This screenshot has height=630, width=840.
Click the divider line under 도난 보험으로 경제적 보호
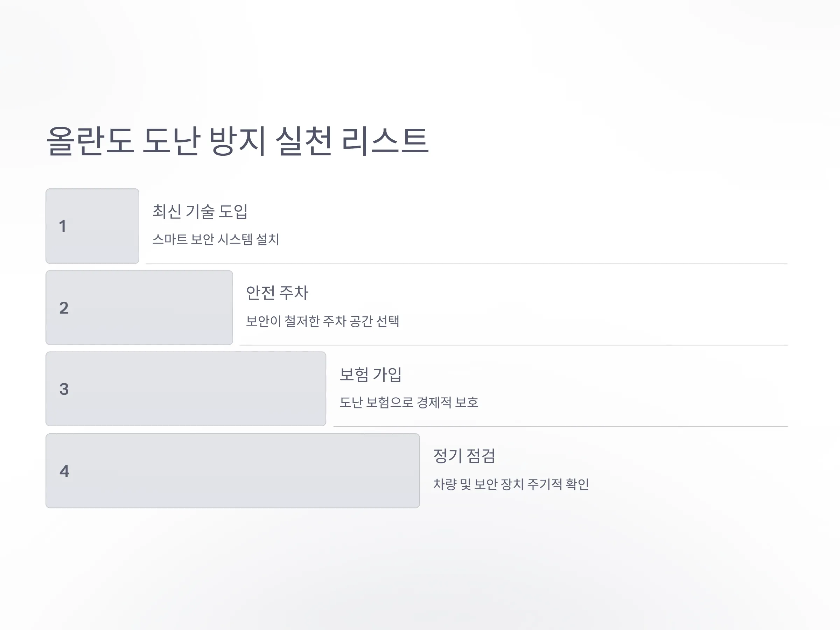click(x=561, y=426)
